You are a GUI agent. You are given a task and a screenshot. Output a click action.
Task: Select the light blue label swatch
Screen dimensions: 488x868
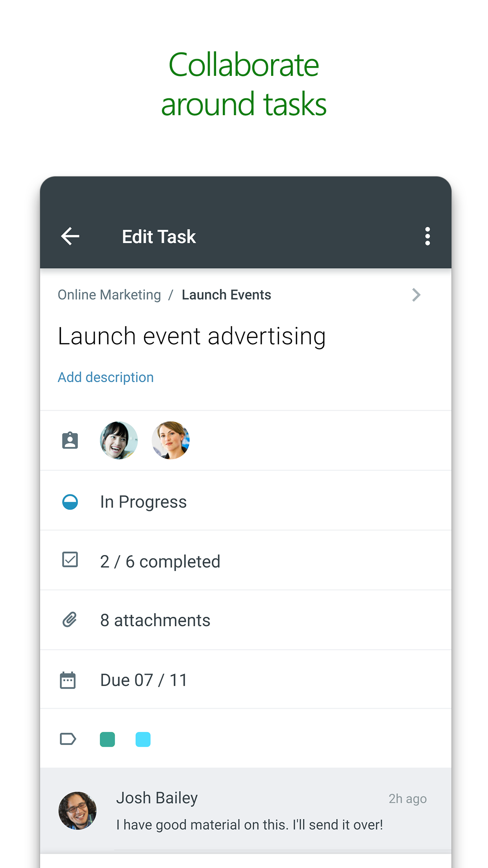(x=143, y=739)
